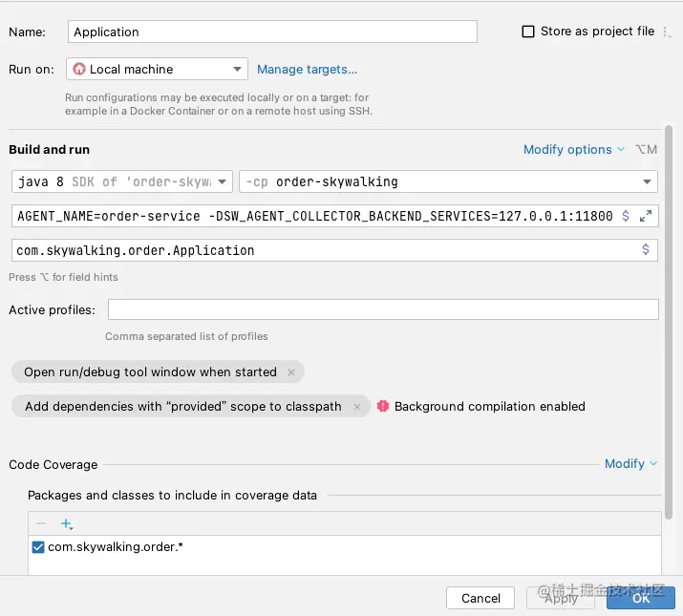Toggle the 'Store as project file' checkbox
The height and width of the screenshot is (616, 683).
click(x=528, y=32)
